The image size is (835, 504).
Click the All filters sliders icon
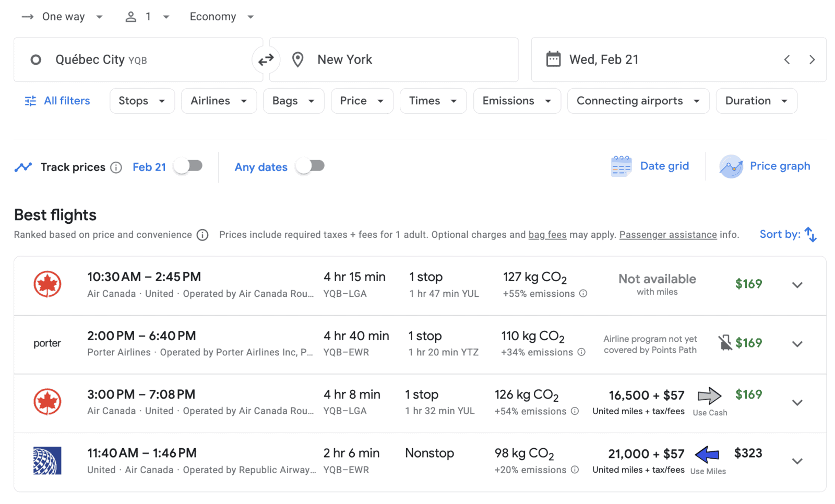tap(30, 101)
